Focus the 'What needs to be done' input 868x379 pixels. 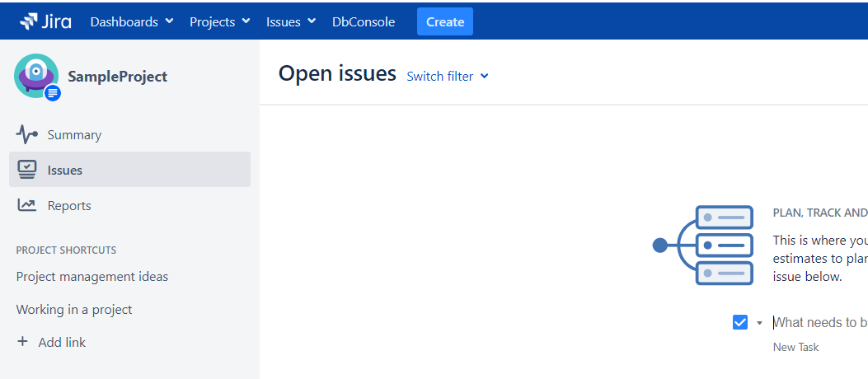click(820, 322)
